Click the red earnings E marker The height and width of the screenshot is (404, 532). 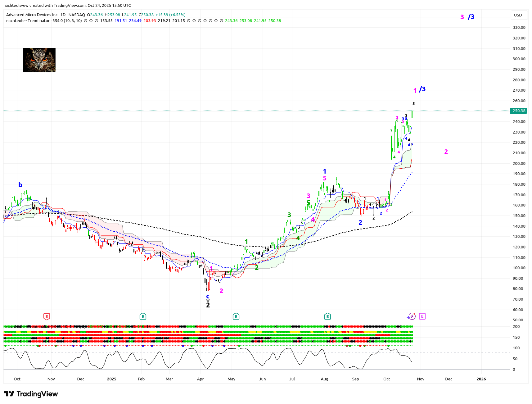[x=47, y=316]
